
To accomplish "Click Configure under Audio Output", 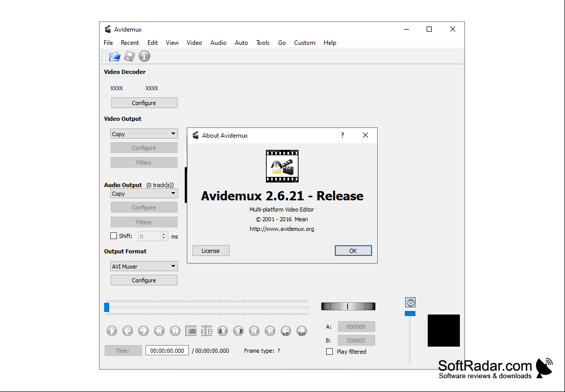I will (144, 207).
